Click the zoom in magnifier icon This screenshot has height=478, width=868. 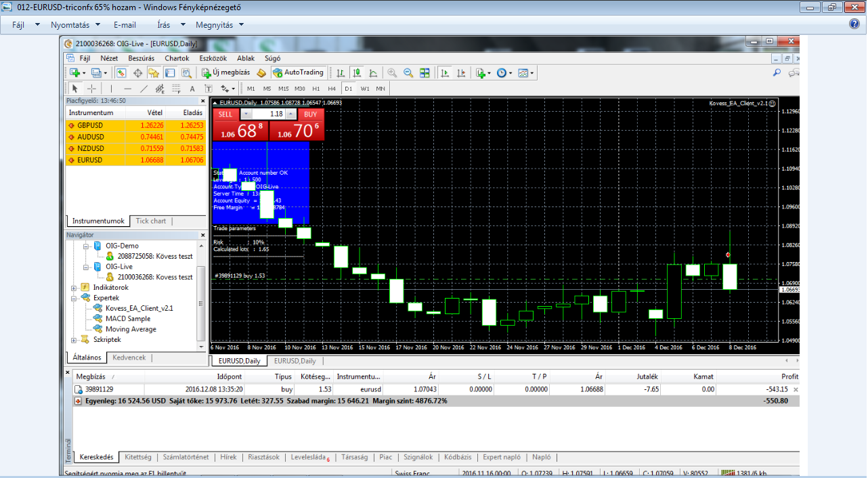tap(392, 73)
